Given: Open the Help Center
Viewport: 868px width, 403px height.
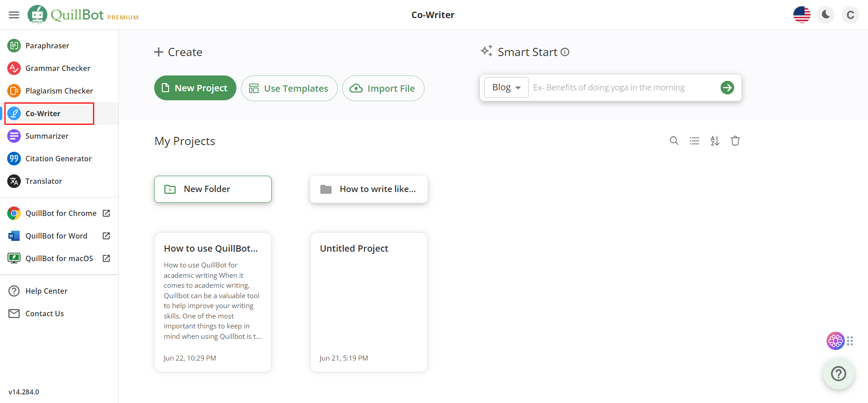Looking at the screenshot, I should (x=59, y=291).
